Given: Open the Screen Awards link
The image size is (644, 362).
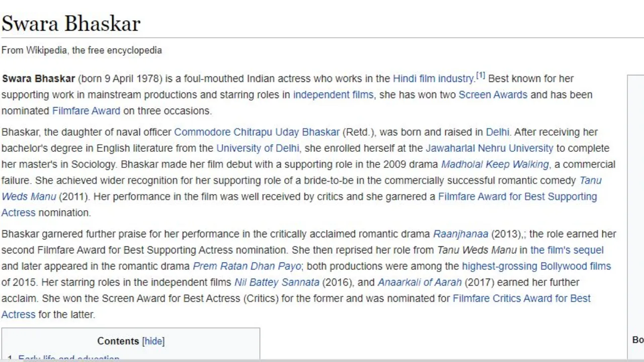Looking at the screenshot, I should (493, 95).
